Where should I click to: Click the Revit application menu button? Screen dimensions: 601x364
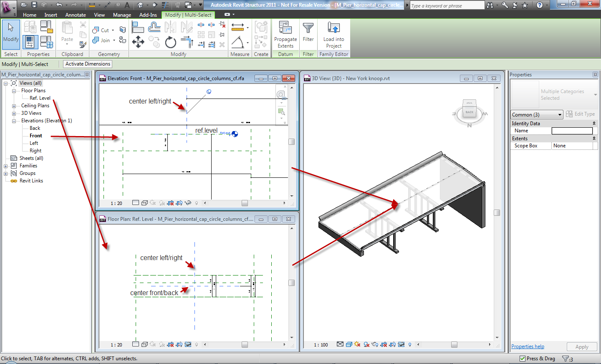click(8, 8)
